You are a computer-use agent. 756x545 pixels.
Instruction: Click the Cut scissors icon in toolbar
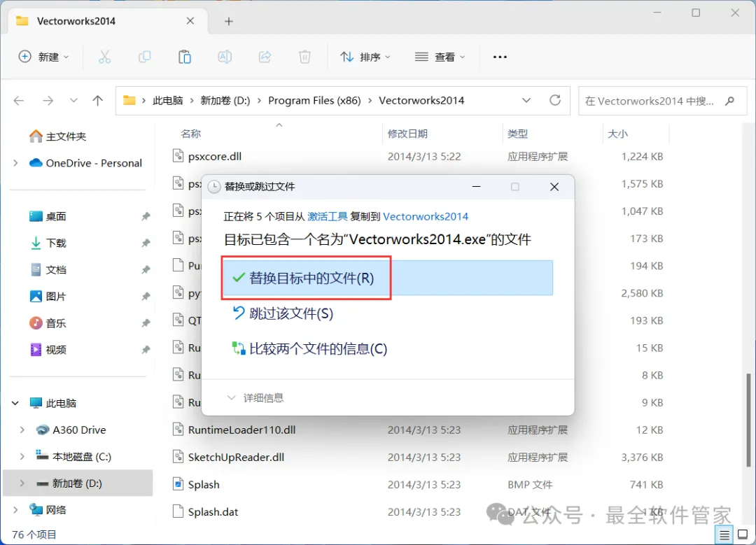point(104,57)
